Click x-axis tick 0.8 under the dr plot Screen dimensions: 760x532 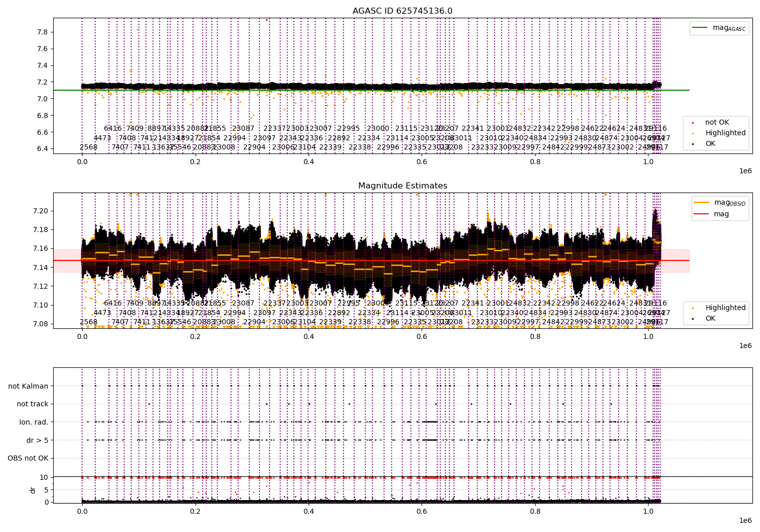coord(535,512)
